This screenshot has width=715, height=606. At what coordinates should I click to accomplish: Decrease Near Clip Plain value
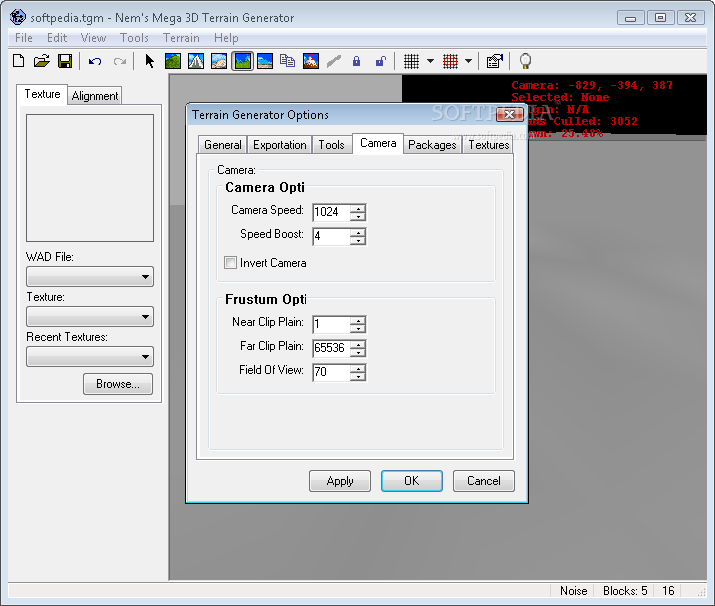click(x=358, y=329)
